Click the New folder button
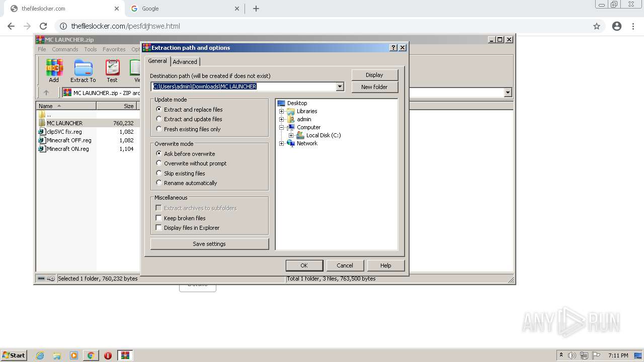This screenshot has width=644, height=362. click(x=374, y=87)
